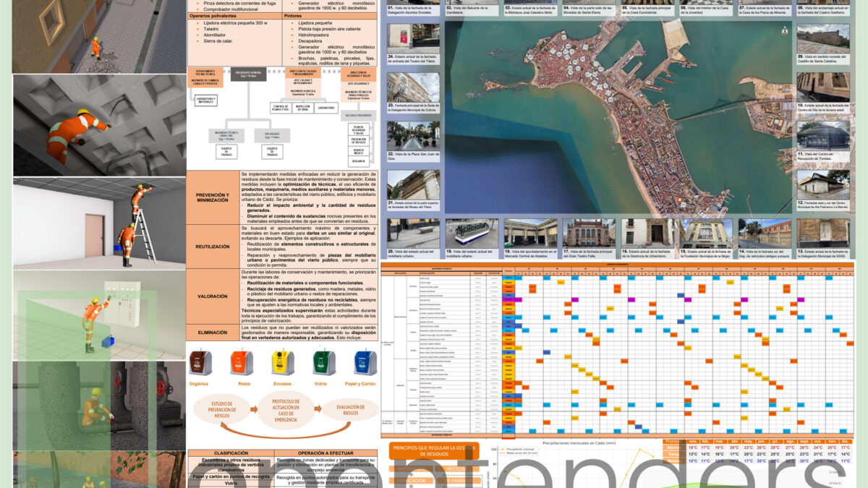868x488 pixels.
Task: Open photo 10 of Centro de Día facade
Action: [x=823, y=87]
